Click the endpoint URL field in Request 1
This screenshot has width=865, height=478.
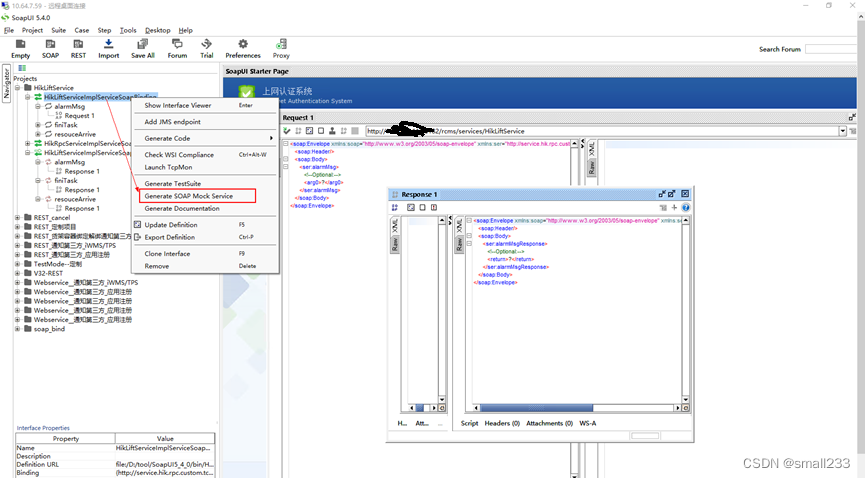[x=602, y=131]
